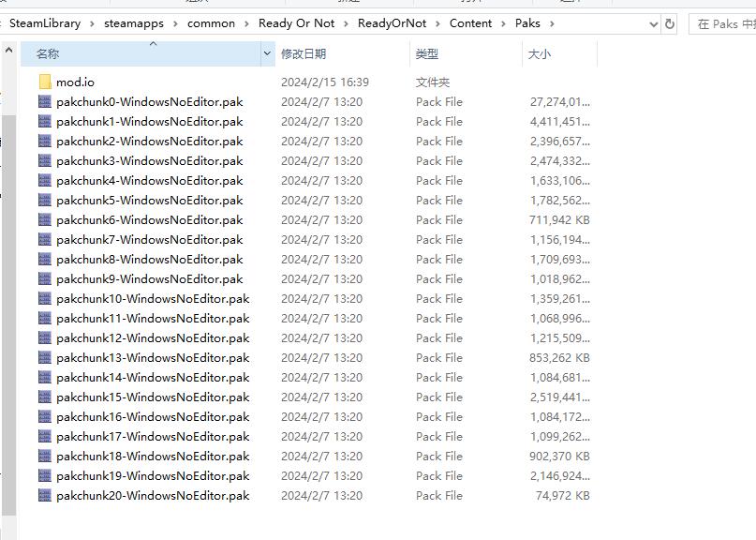Click Pack File type for pakchunk10 row

[439, 299]
